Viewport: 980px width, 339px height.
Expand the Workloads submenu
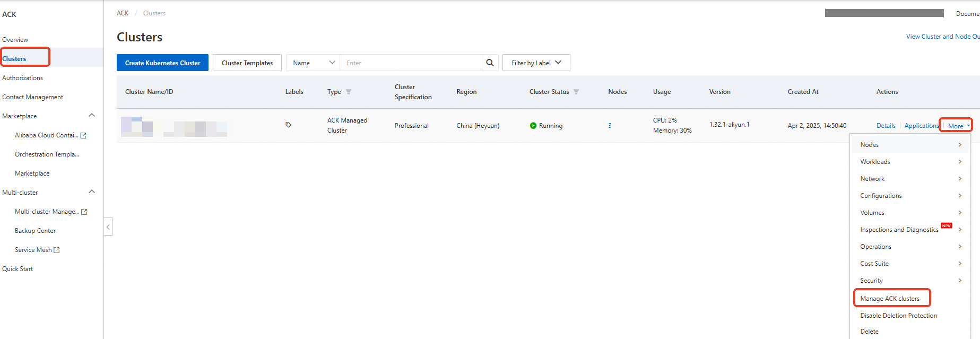tap(910, 162)
